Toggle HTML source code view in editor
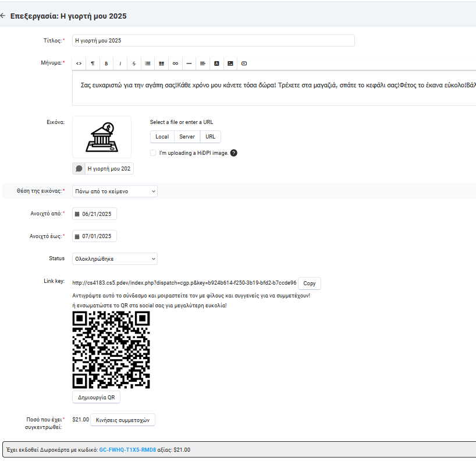The image size is (476, 475). coord(79,63)
